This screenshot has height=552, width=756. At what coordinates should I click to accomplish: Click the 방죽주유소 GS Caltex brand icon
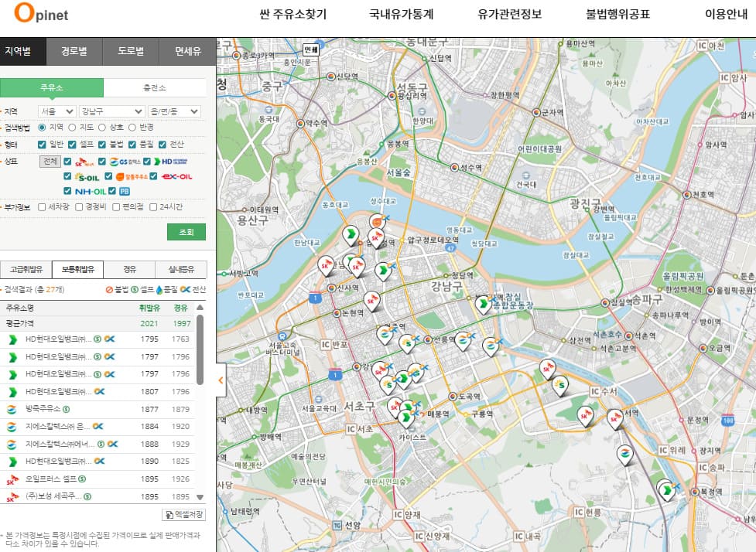pos(12,408)
